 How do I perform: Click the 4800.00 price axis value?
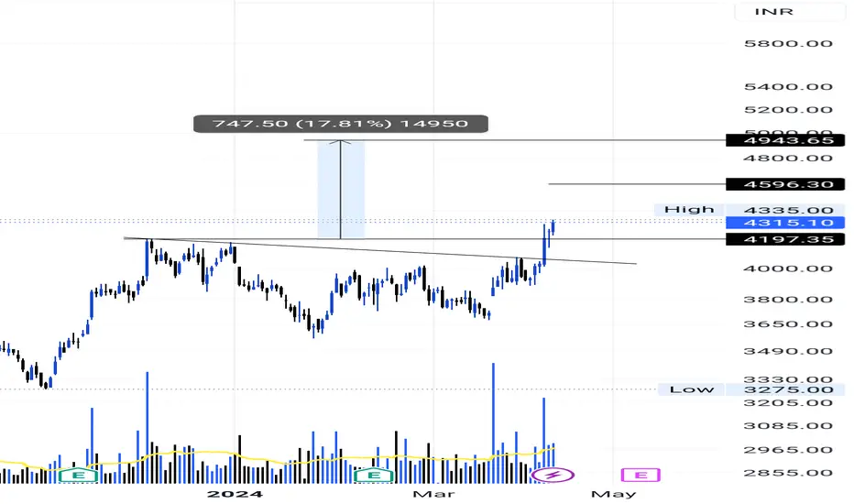pyautogui.click(x=788, y=159)
